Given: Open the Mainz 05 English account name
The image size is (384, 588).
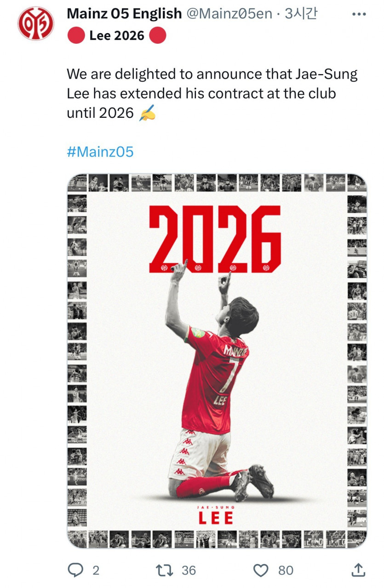Looking at the screenshot, I should (124, 14).
